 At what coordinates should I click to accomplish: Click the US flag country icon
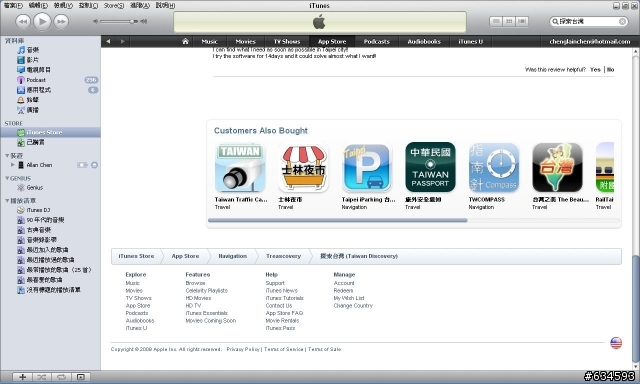[616, 343]
